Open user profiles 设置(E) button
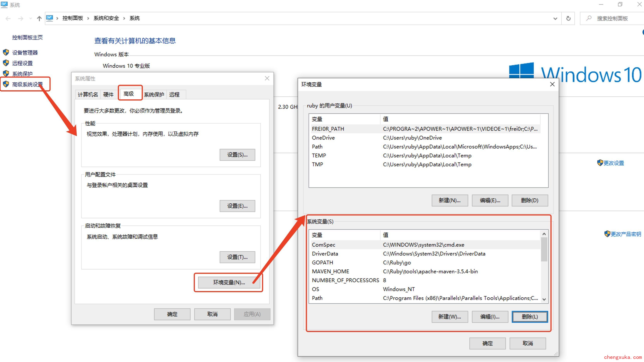644x362 pixels. click(237, 206)
